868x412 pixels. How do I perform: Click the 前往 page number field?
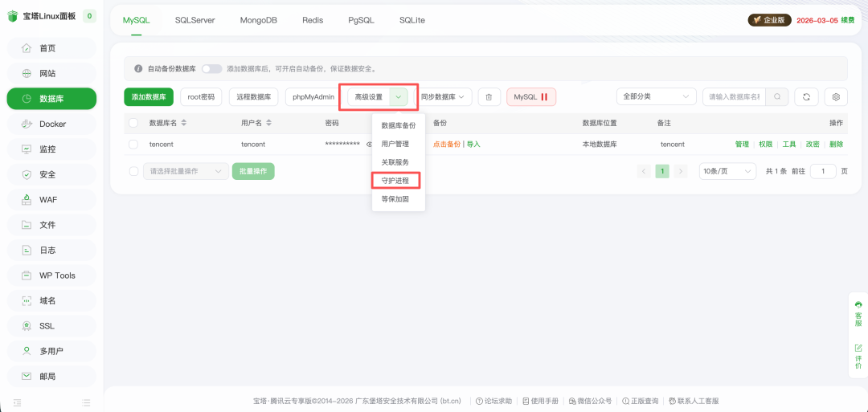[823, 171]
